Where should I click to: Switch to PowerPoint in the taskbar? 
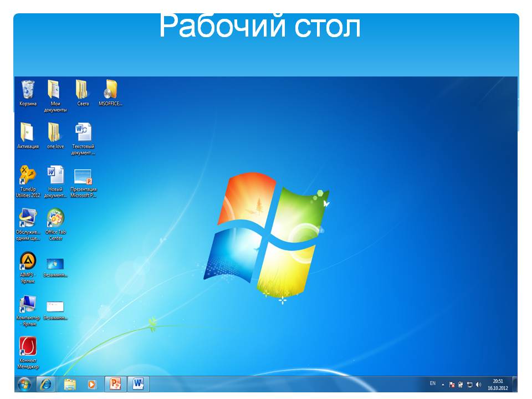[115, 383]
